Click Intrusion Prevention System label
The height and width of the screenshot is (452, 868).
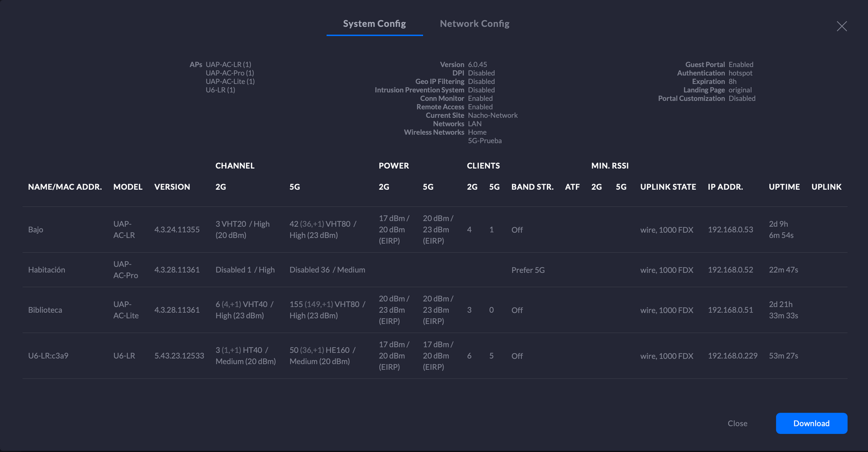tap(419, 90)
